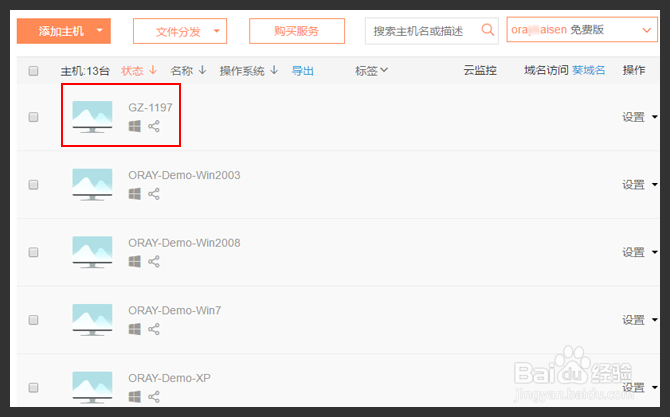Sort hosts by 状态
670x417 pixels.
point(139,70)
